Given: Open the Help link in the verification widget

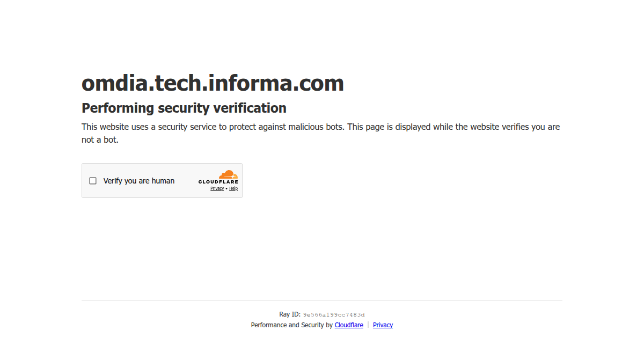Looking at the screenshot, I should click(233, 189).
